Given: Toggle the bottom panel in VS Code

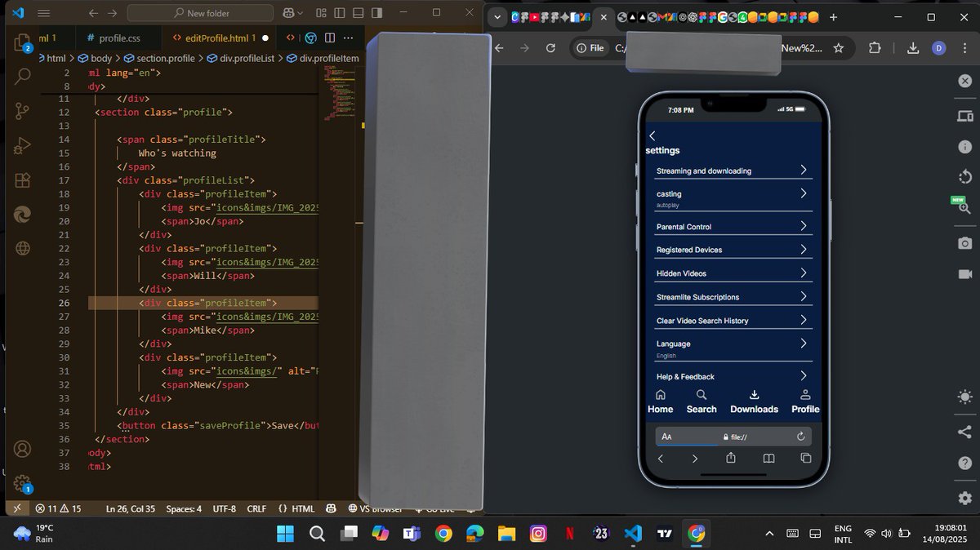Looking at the screenshot, I should pyautogui.click(x=358, y=13).
